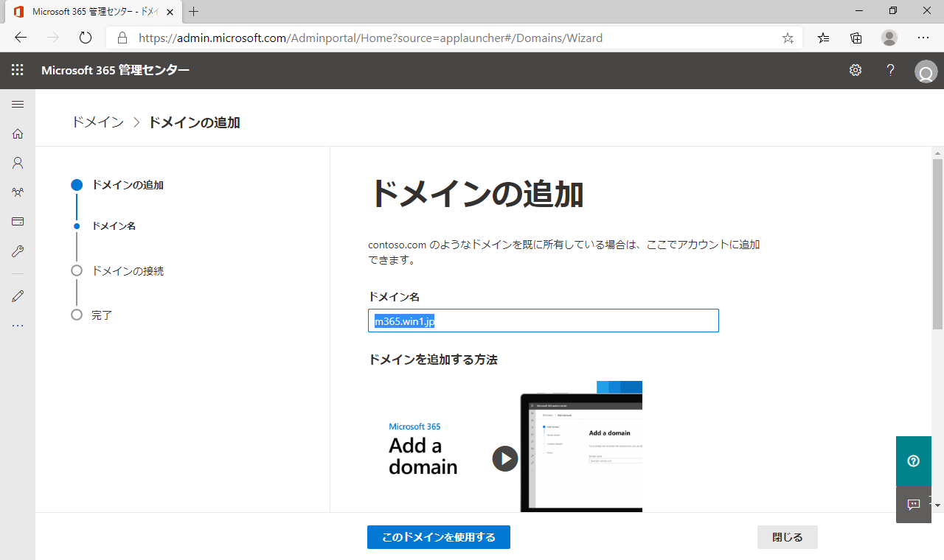
Task: Select the ドメインの接続 wizard step
Action: coord(128,270)
